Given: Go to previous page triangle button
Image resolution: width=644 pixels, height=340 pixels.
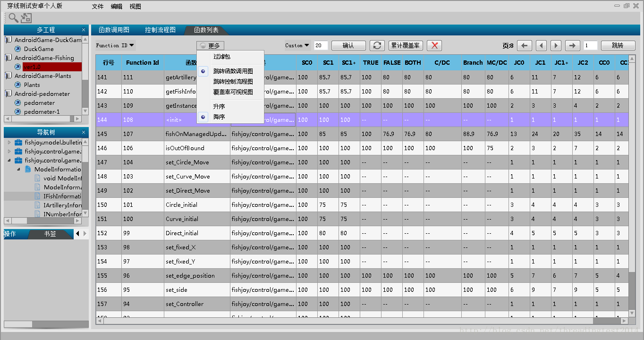Looking at the screenshot, I should [542, 45].
